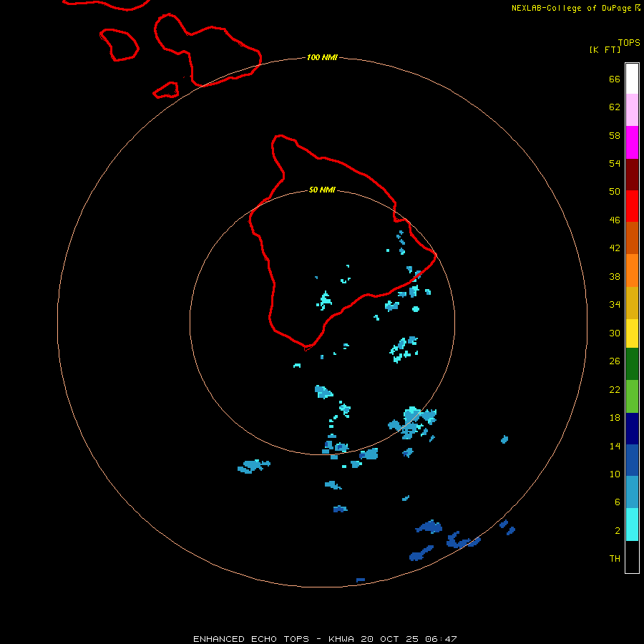The height and width of the screenshot is (644, 644).
Task: Click the medium blue 14 kft swatch
Action: 632,460
